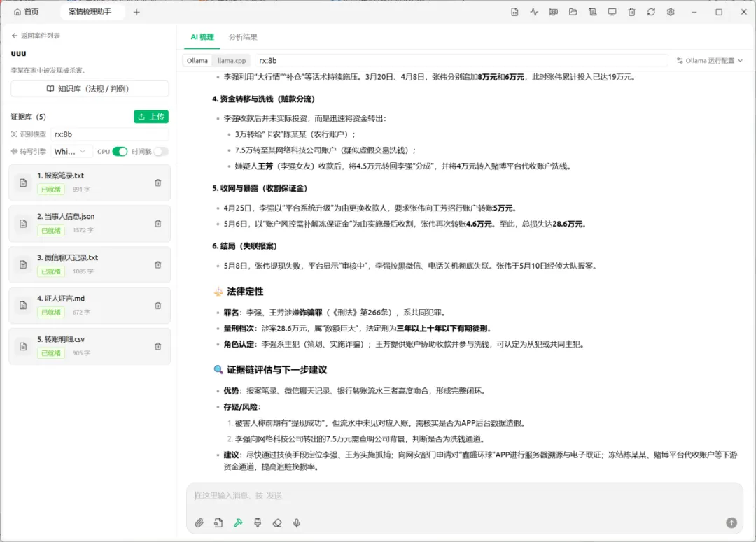
Task: Click the brush icon below message input
Action: point(258,522)
